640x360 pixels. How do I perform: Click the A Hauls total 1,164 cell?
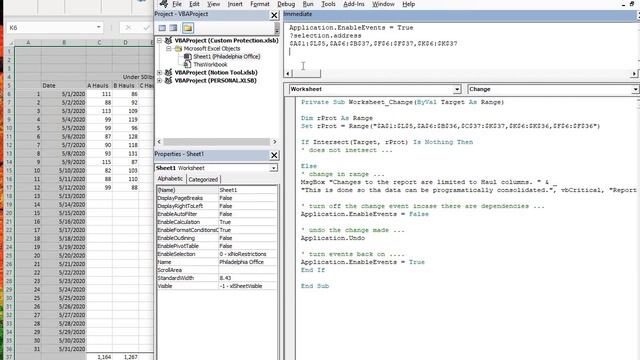(x=99, y=357)
